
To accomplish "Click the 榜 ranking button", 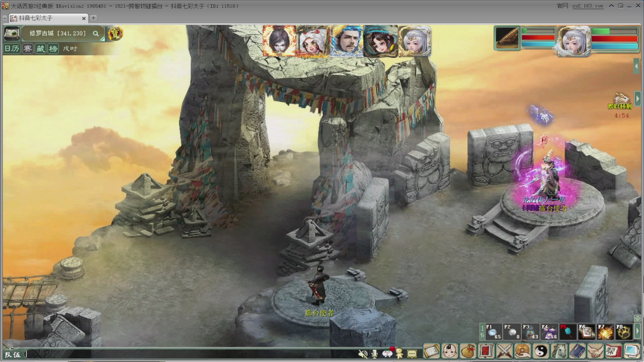I will 53,49.
